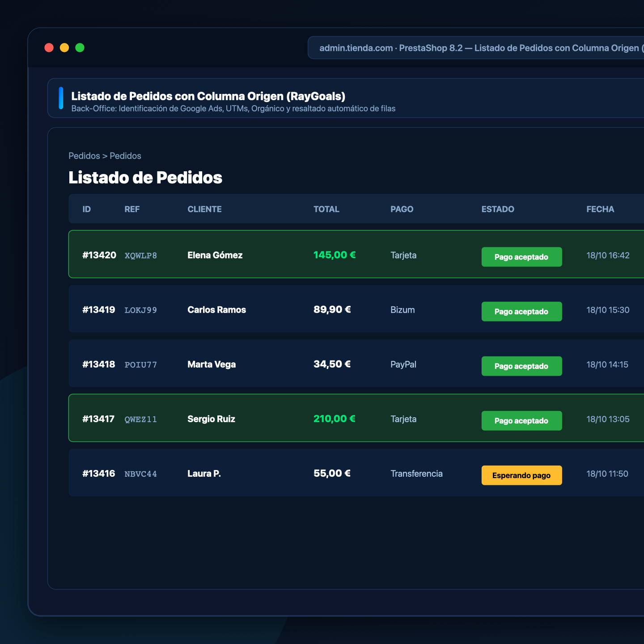This screenshot has height=644, width=644.
Task: Open order #13418
Action: tap(99, 364)
